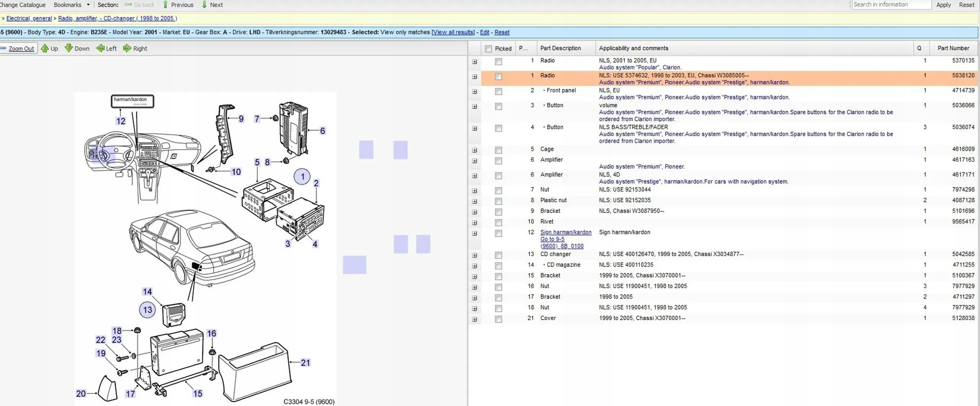This screenshot has width=980, height=406.
Task: Tick checkbox for Cage part row
Action: pyautogui.click(x=498, y=150)
